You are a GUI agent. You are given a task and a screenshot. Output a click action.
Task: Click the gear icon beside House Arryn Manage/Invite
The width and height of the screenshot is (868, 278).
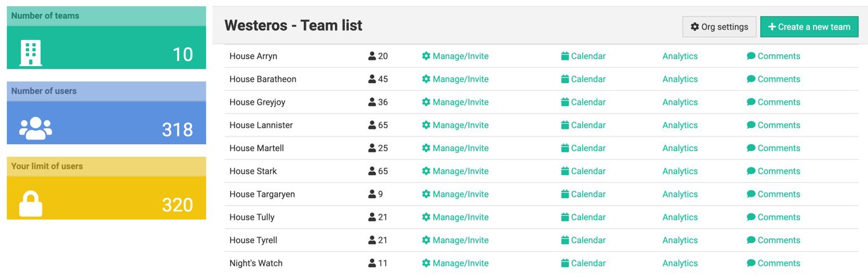[426, 56]
